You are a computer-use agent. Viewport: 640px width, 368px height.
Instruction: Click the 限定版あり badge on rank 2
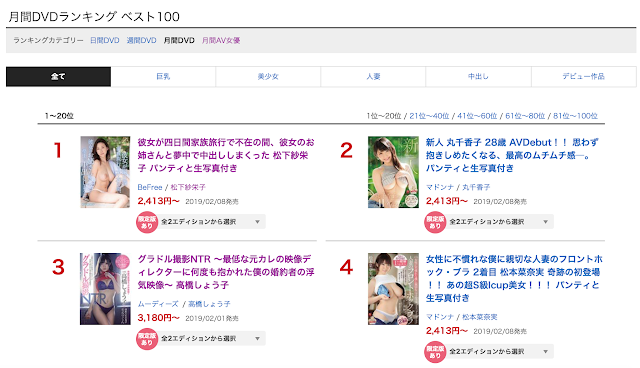point(435,222)
